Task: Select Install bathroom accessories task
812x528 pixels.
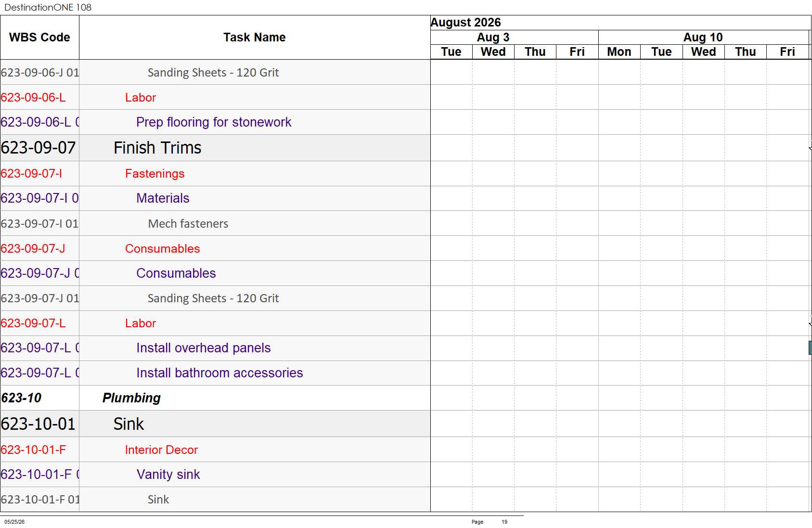Action: tap(219, 373)
